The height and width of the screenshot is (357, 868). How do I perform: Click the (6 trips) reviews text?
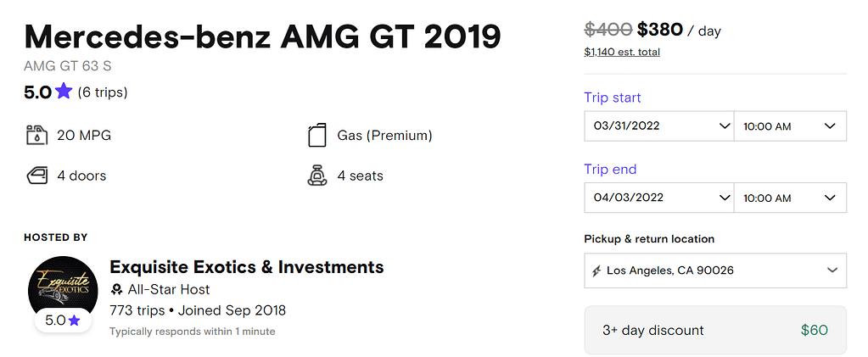pyautogui.click(x=103, y=92)
